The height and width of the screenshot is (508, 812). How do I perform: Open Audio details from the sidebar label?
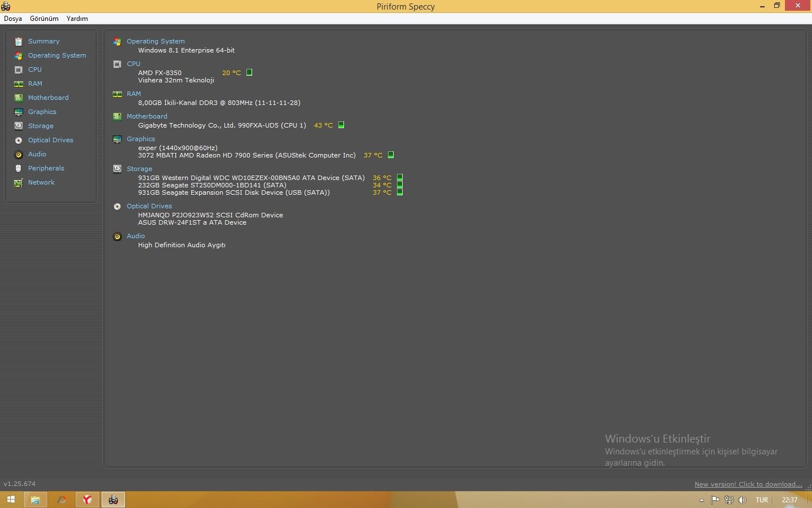[x=37, y=154]
